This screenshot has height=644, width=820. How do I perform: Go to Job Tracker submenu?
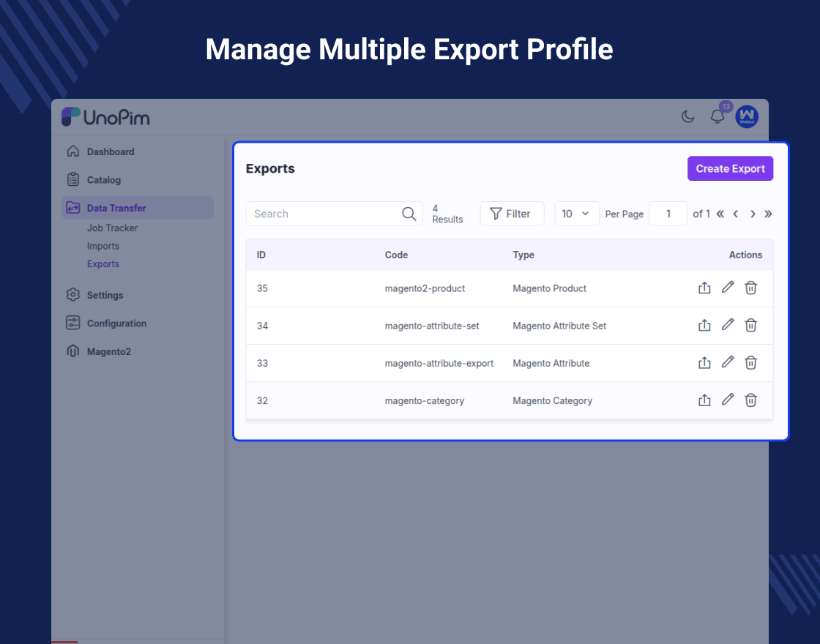click(x=113, y=228)
